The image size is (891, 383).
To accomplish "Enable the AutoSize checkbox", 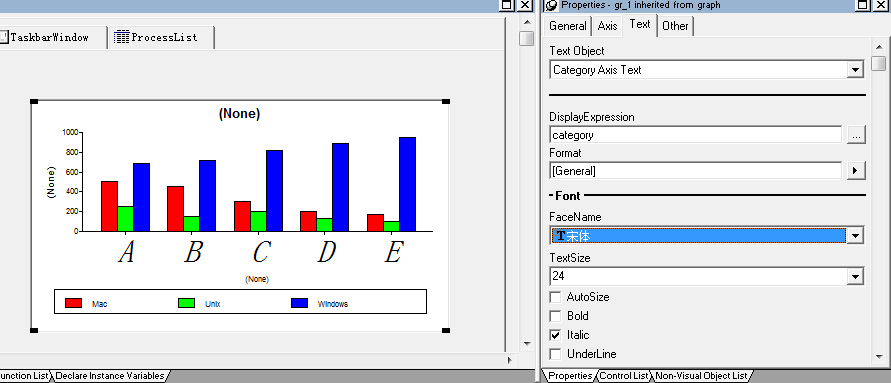I will click(555, 297).
